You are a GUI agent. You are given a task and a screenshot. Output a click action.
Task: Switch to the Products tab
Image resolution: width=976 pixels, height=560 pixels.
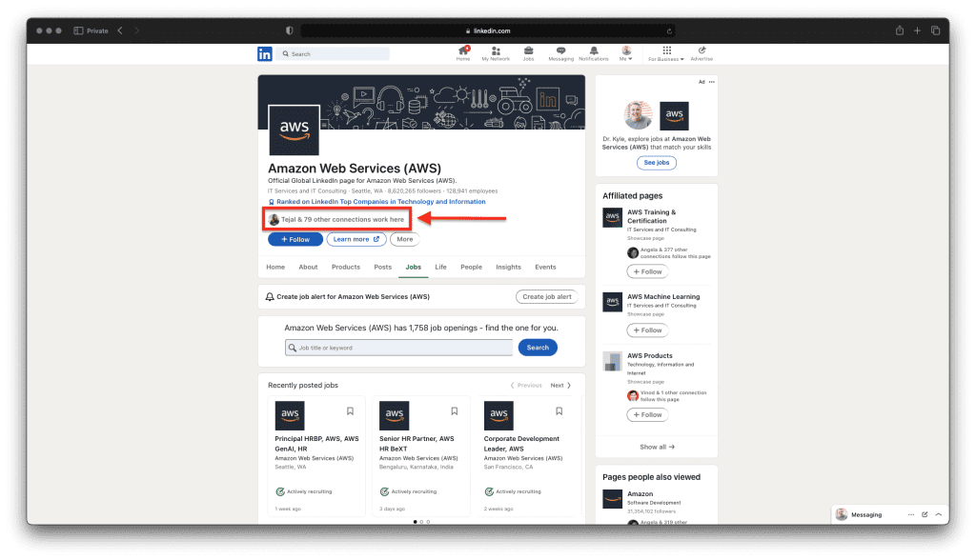[x=345, y=267]
